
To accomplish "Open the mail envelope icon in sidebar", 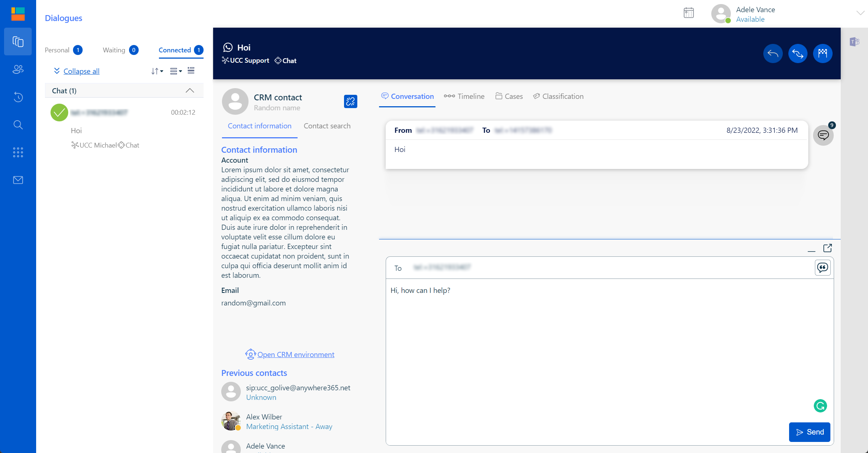I will 18,180.
